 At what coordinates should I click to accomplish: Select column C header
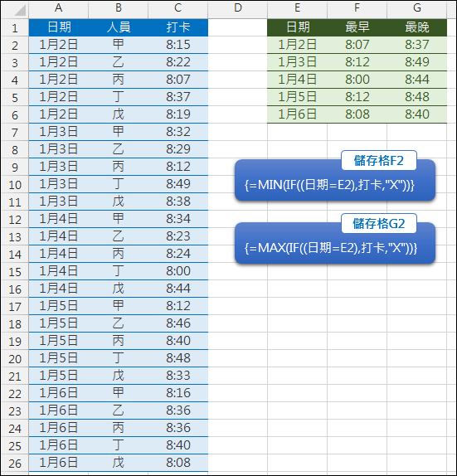pyautogui.click(x=178, y=9)
